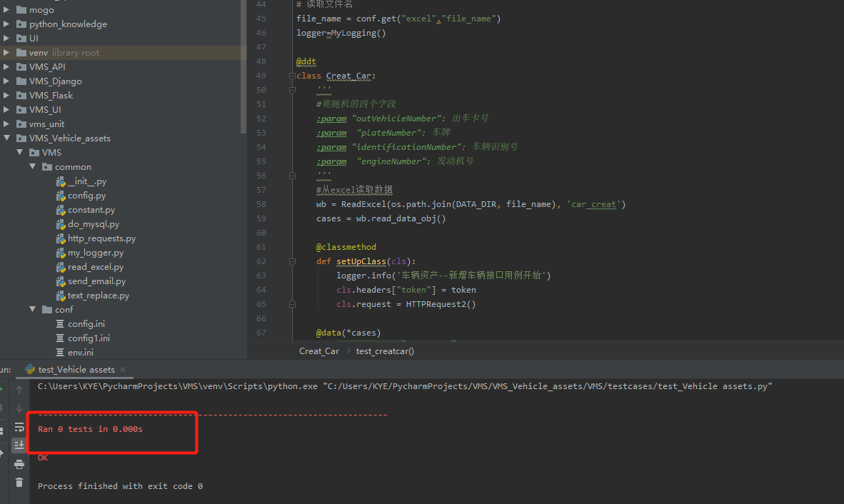Open my_logger.py file
This screenshot has width=844, height=504.
[x=95, y=252]
